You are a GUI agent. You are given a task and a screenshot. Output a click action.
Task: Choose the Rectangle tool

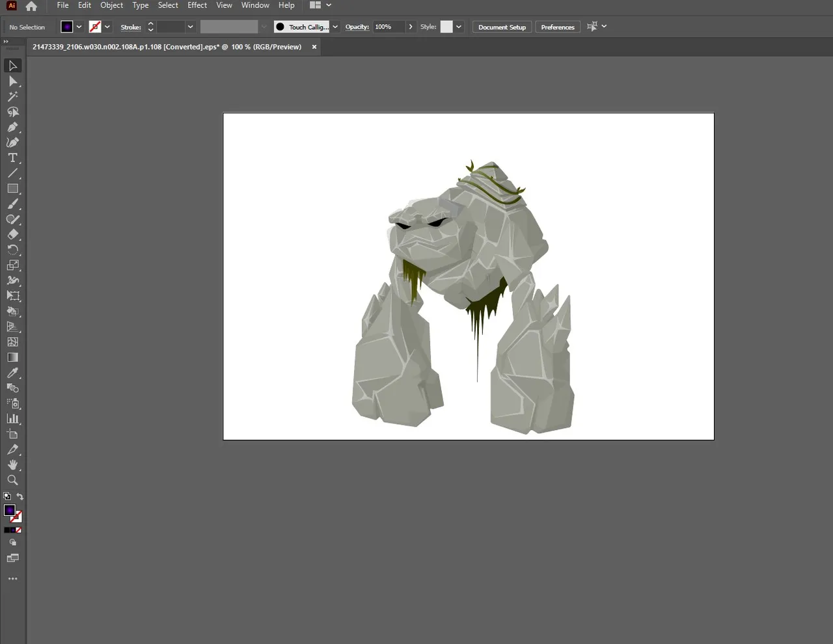point(12,189)
